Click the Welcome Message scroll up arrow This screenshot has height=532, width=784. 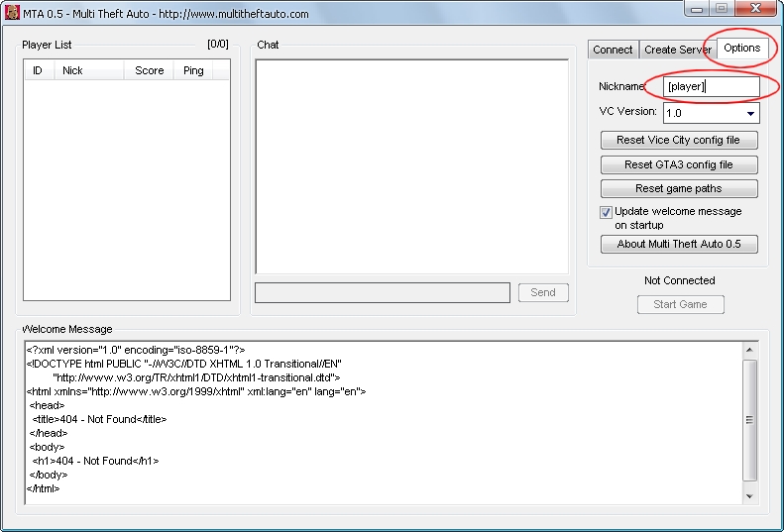coord(749,350)
